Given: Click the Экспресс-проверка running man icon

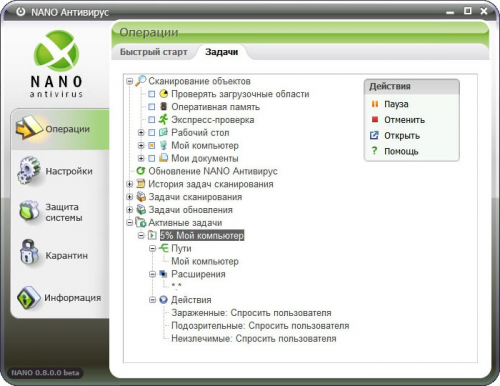Looking at the screenshot, I should point(163,119).
